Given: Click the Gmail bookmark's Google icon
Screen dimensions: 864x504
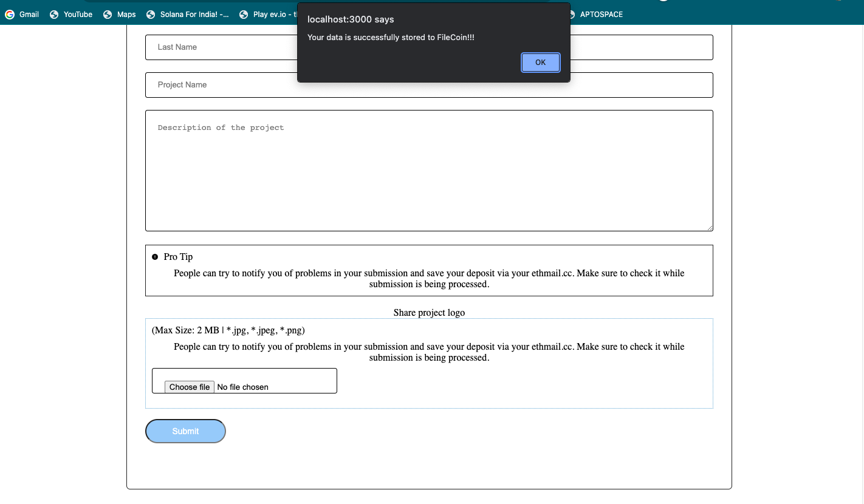Looking at the screenshot, I should pos(10,15).
